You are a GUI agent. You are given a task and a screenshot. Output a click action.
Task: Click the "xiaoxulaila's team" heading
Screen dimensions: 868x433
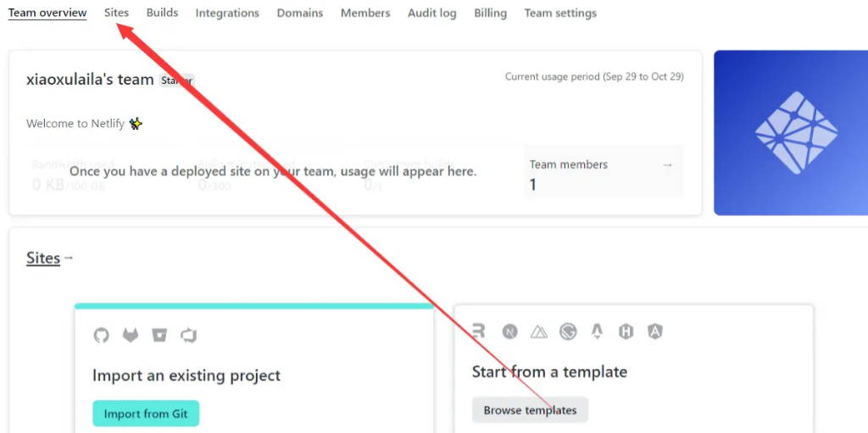click(x=90, y=80)
